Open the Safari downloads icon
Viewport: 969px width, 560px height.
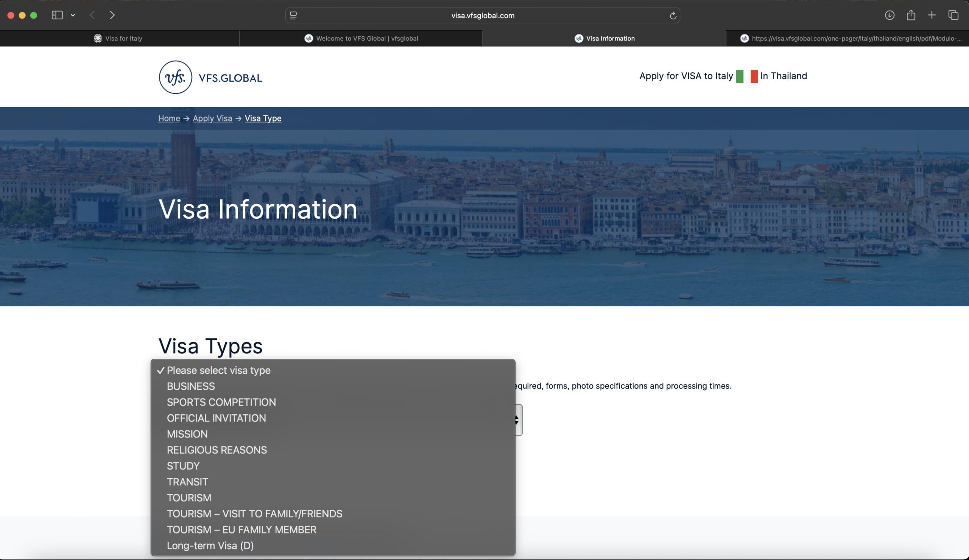pyautogui.click(x=889, y=15)
